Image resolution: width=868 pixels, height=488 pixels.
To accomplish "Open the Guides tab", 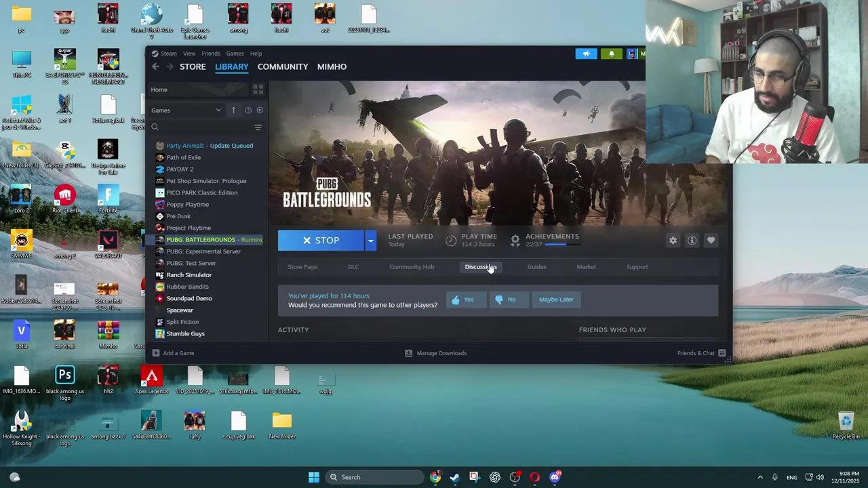I will point(536,267).
